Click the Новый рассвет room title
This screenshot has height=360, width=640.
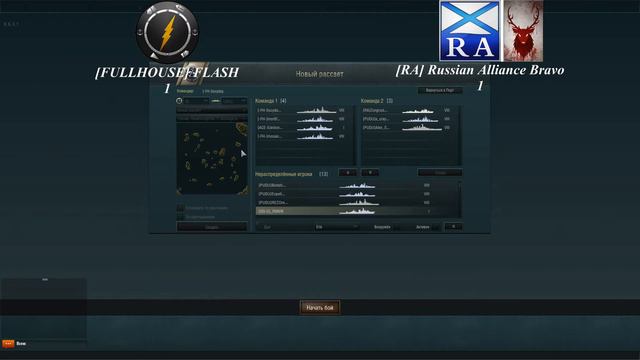319,74
